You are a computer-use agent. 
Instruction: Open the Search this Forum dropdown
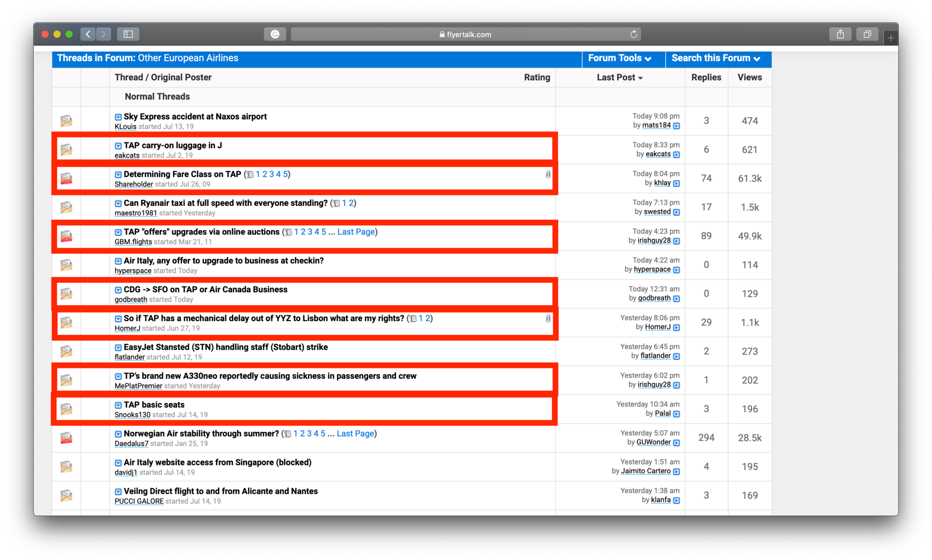pos(716,58)
